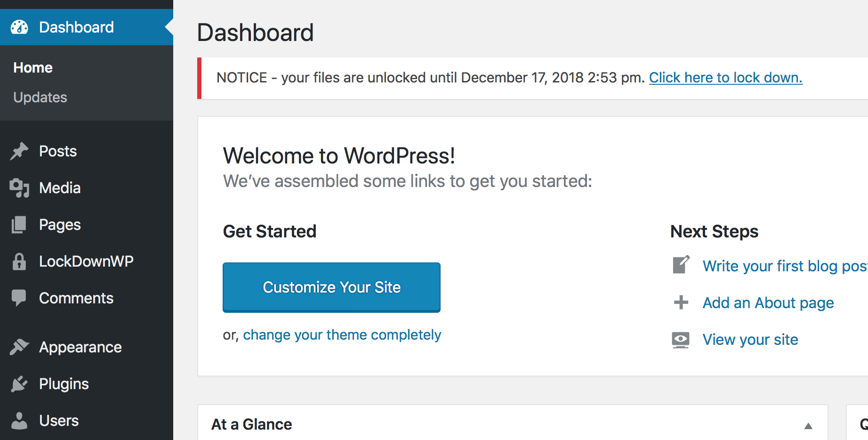Open the View your site link
The height and width of the screenshot is (440, 868).
click(x=750, y=340)
